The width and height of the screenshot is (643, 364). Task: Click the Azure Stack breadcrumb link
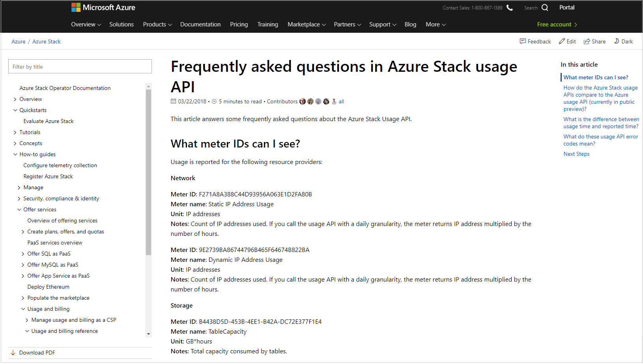[x=47, y=41]
